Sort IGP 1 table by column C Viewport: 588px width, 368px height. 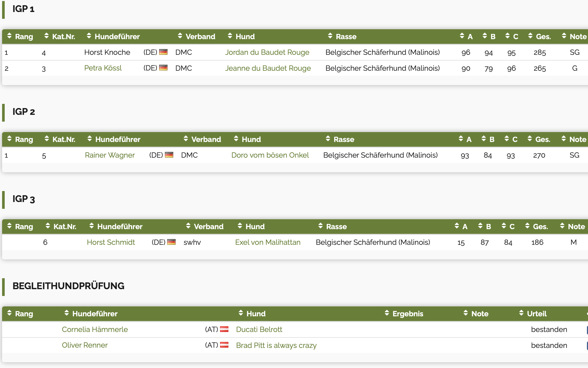pos(512,37)
